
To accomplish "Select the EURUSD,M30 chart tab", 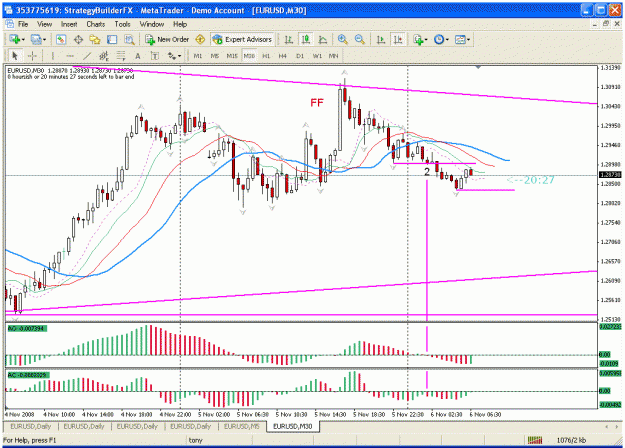I will pos(293,426).
